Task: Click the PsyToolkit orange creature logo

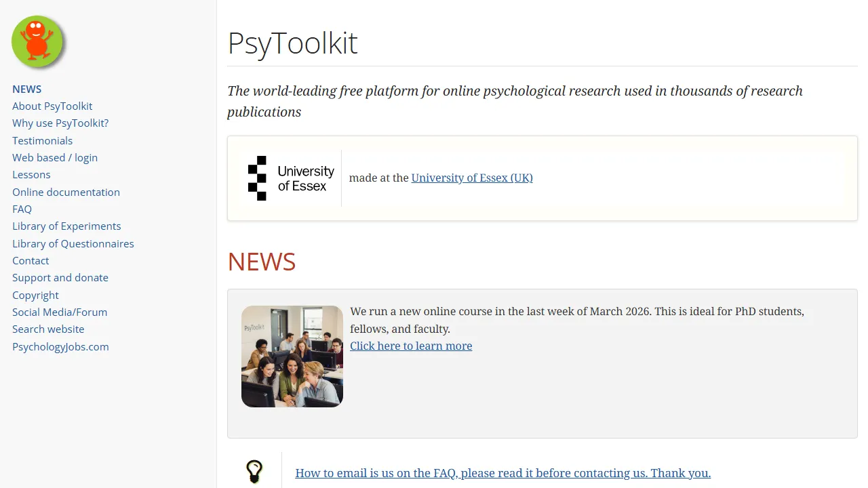Action: pyautogui.click(x=37, y=41)
